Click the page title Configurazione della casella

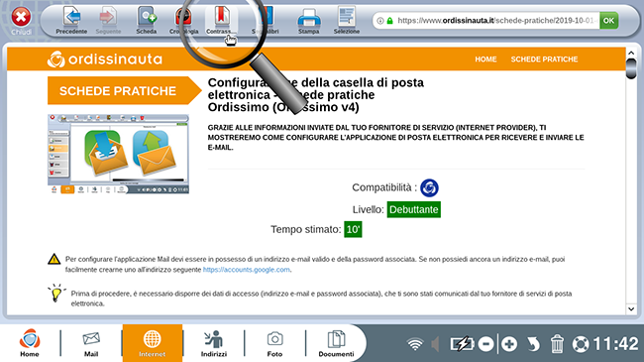click(x=316, y=94)
